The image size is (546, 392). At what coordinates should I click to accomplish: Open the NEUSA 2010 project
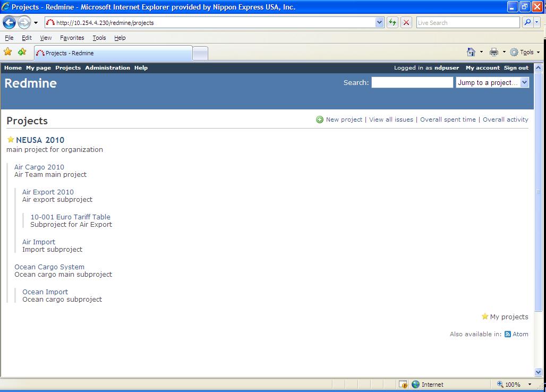pyautogui.click(x=40, y=140)
